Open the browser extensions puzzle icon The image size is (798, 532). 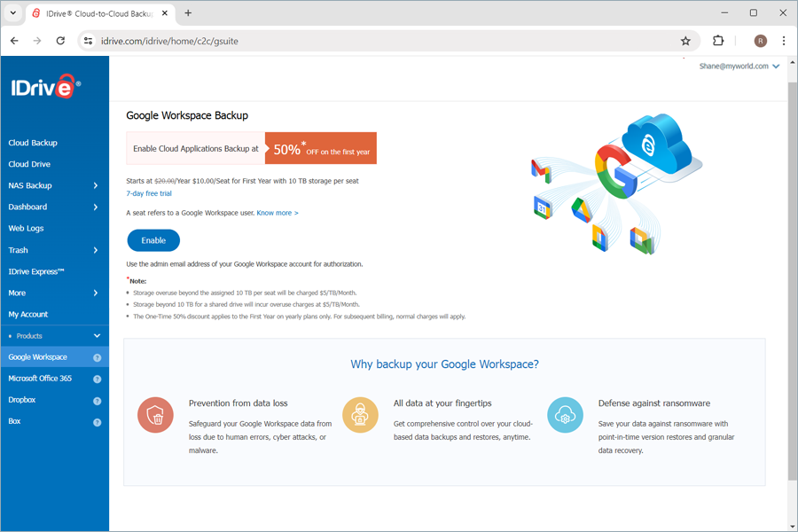pyautogui.click(x=718, y=41)
